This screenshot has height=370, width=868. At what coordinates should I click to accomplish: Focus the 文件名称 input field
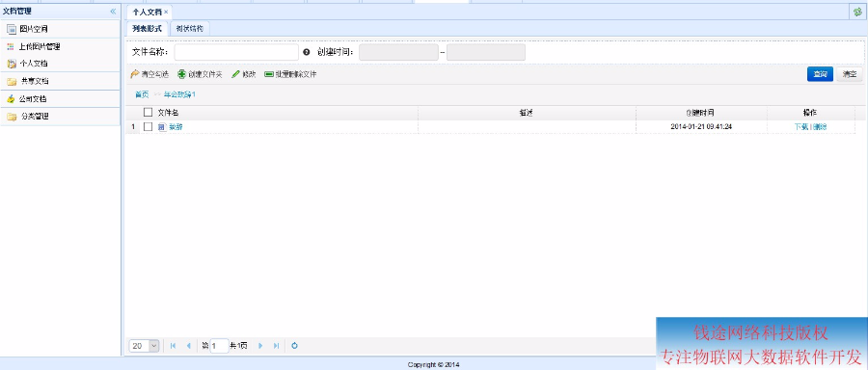236,53
